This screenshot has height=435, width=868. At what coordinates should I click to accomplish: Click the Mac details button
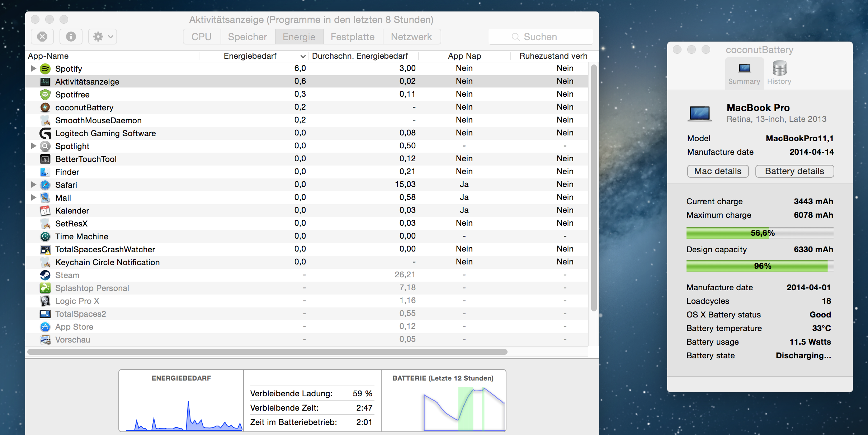pos(718,171)
